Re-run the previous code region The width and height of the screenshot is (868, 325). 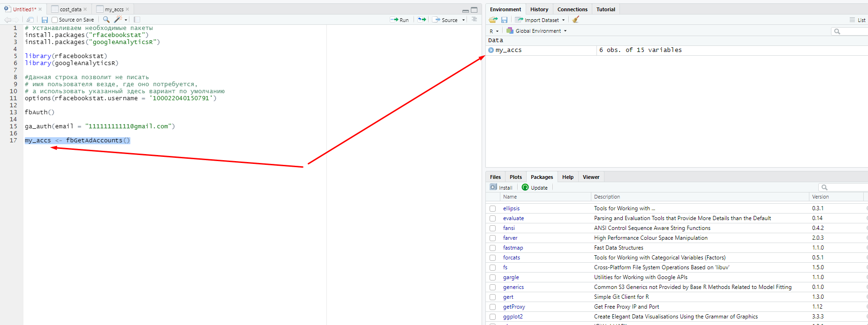coord(422,20)
